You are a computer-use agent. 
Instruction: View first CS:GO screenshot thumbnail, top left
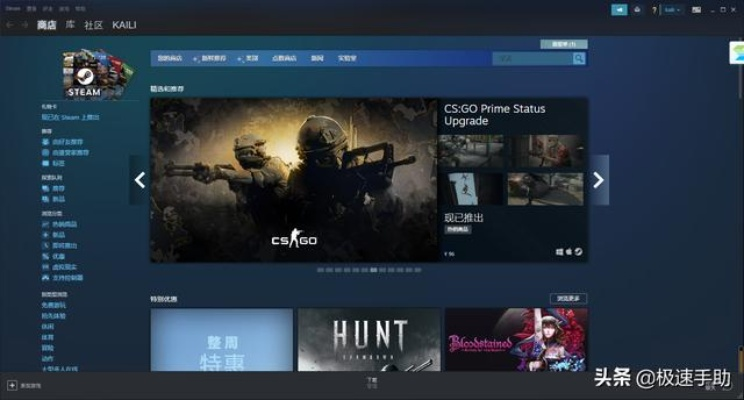(x=471, y=151)
